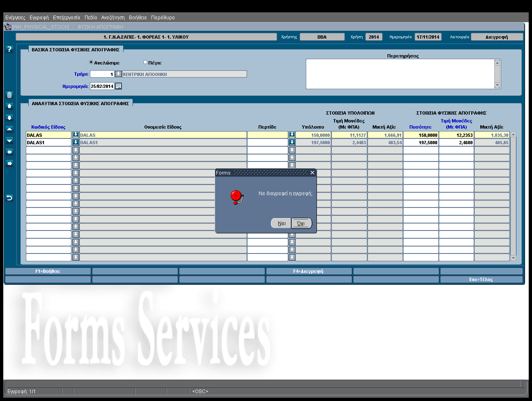Screen dimensions: 532x401
Task: Open item code lookup on first empty row
Action: (76, 150)
